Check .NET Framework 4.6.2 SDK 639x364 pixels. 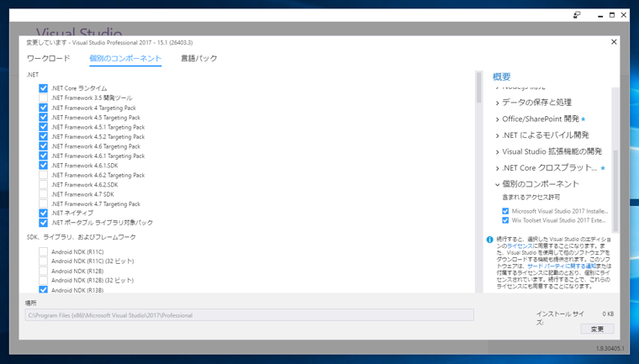click(x=43, y=185)
